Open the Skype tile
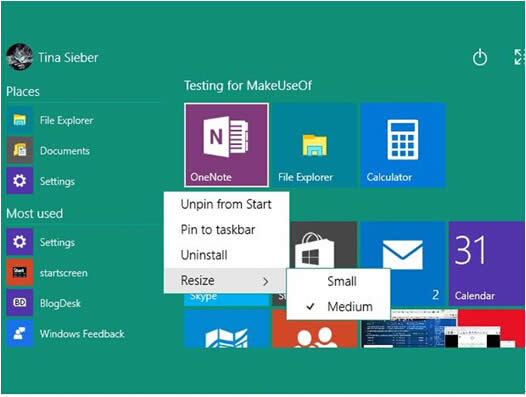This screenshot has width=526, height=397. click(x=226, y=299)
